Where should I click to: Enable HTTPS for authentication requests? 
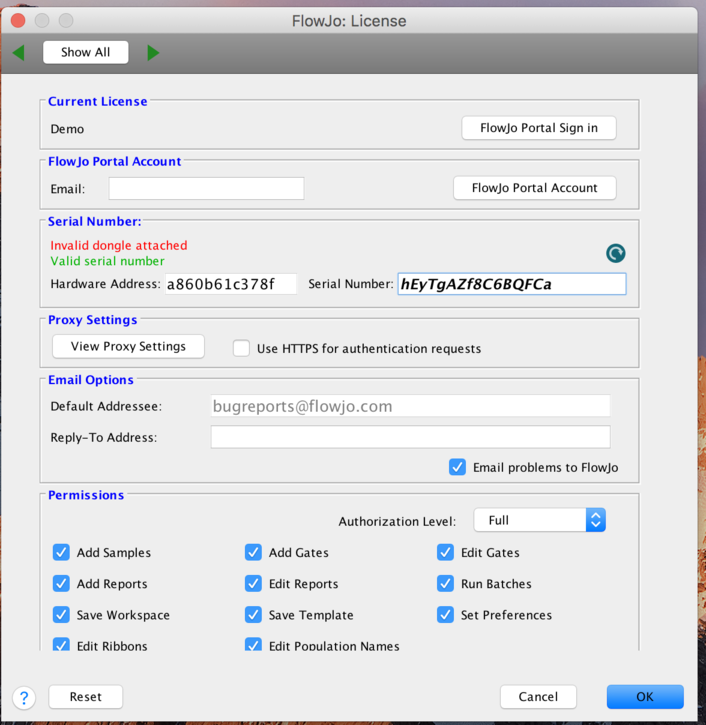241,348
